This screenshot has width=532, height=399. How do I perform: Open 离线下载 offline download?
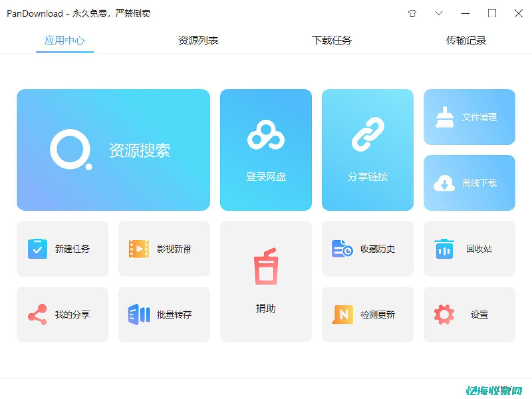[469, 183]
